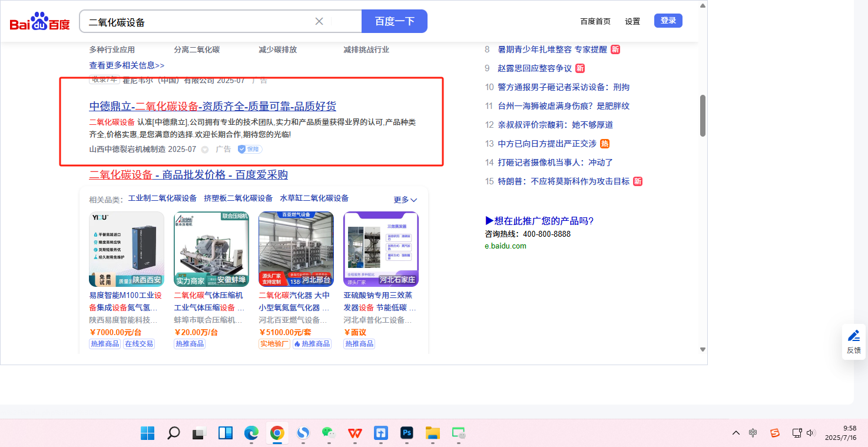Click the speaker volume tray icon

coord(811,433)
